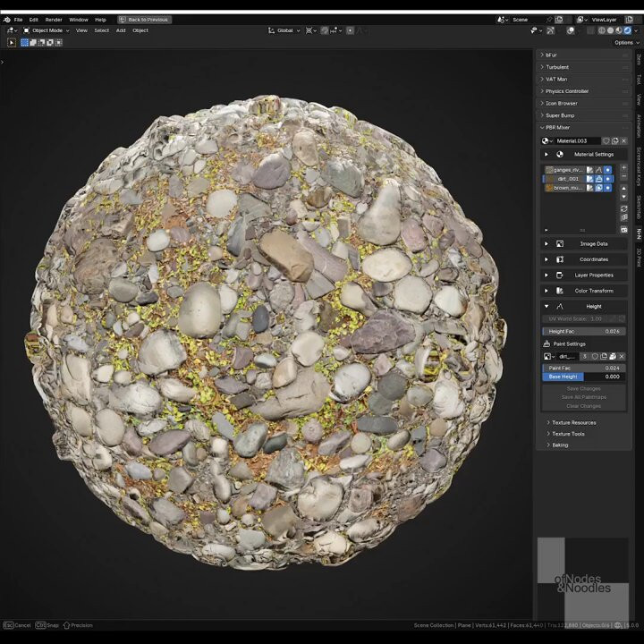Click the Blender logo icon in the menu bar
Screen dimensions: 644x644
5,19
